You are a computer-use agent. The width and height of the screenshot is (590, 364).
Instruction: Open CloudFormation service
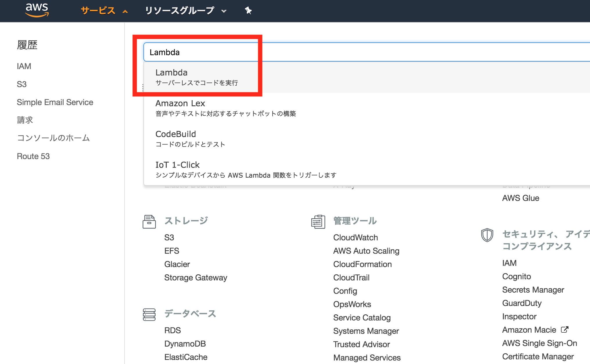coord(363,264)
